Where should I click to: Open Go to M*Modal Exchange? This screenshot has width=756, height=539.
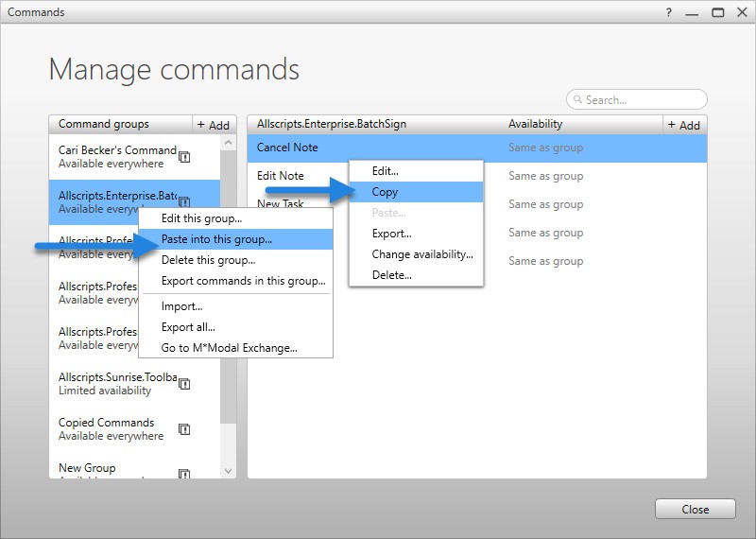229,348
